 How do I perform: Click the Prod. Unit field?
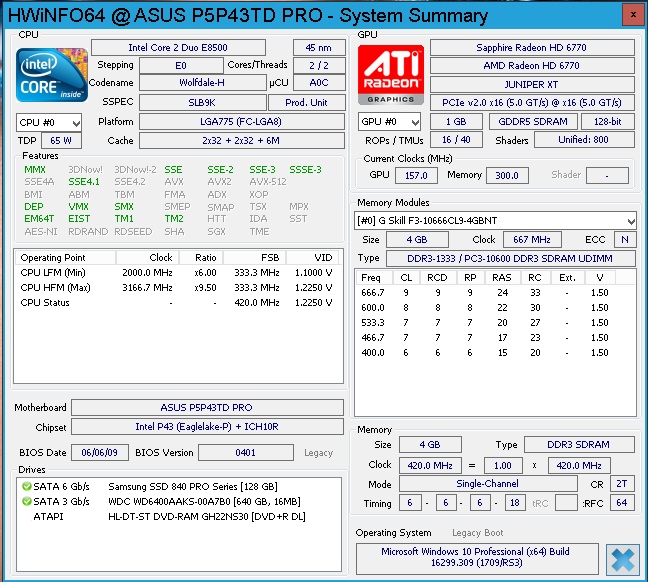tap(307, 103)
